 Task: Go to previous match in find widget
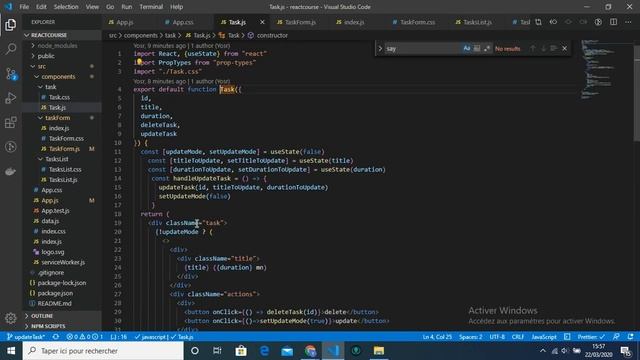(533, 49)
